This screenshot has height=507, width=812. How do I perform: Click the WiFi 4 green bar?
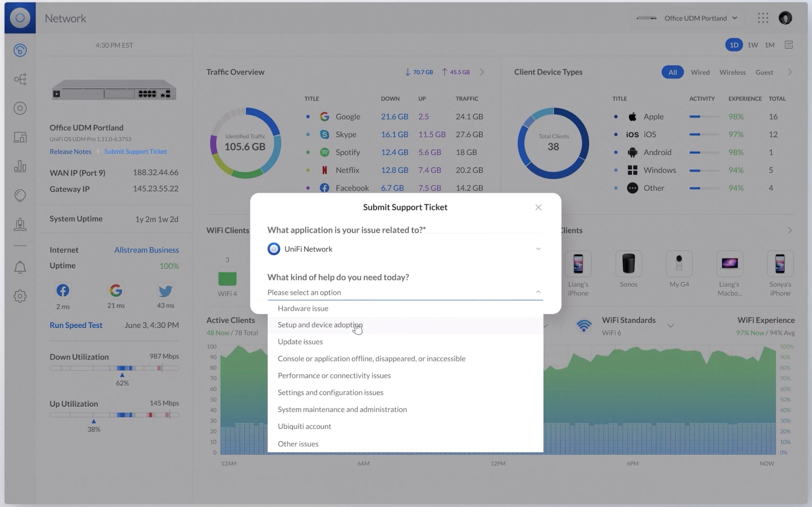[x=227, y=278]
